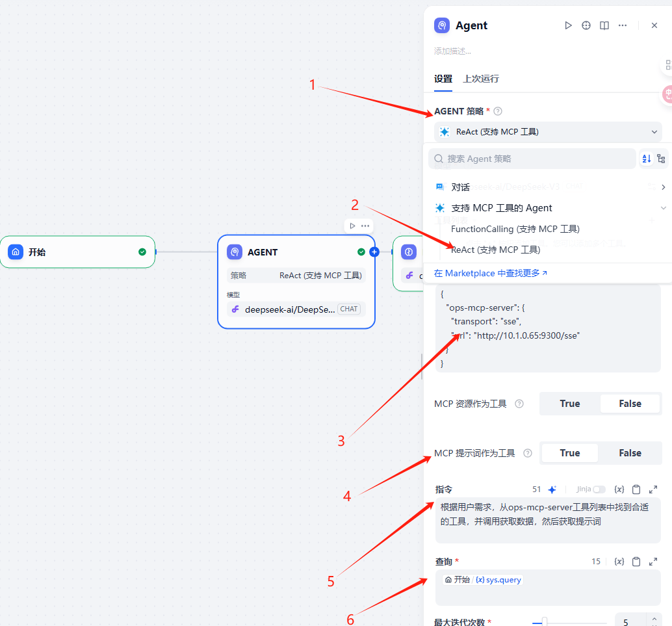The image size is (672, 626).
Task: Collapse the 支持 MCP 工具的 Agent group
Action: tap(663, 208)
